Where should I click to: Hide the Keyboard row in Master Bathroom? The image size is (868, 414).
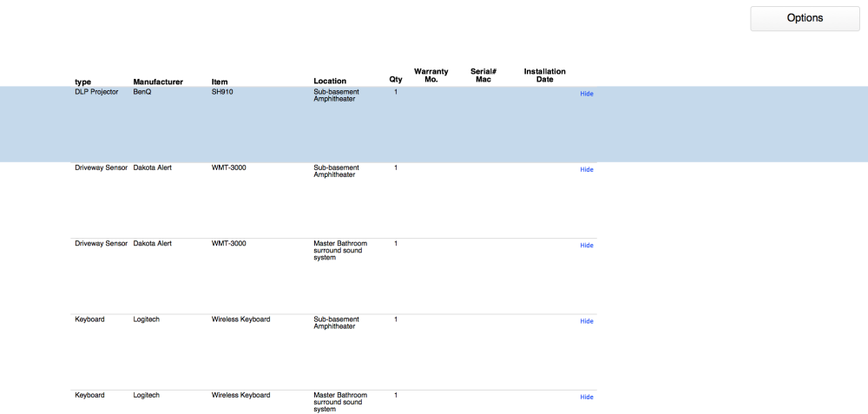click(586, 398)
